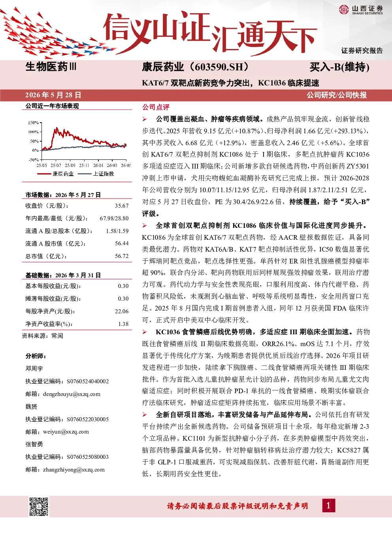The width and height of the screenshot is (392, 555).
Task: Click the 基础数据：2026年3月31日 heading
Action: 63,275
